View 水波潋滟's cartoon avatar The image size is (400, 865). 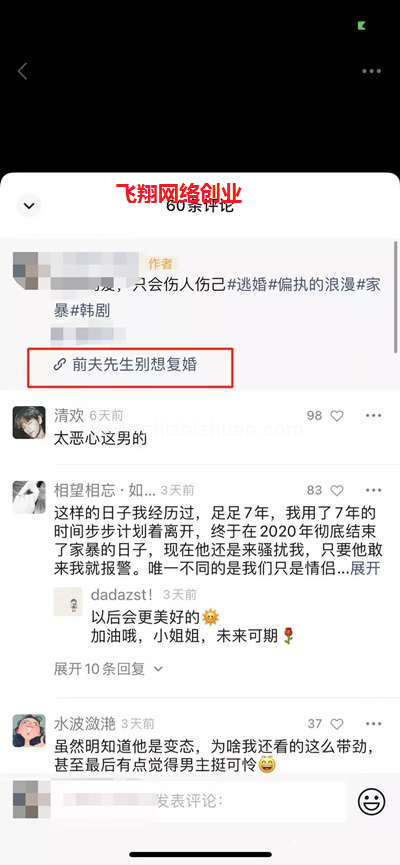(x=29, y=730)
